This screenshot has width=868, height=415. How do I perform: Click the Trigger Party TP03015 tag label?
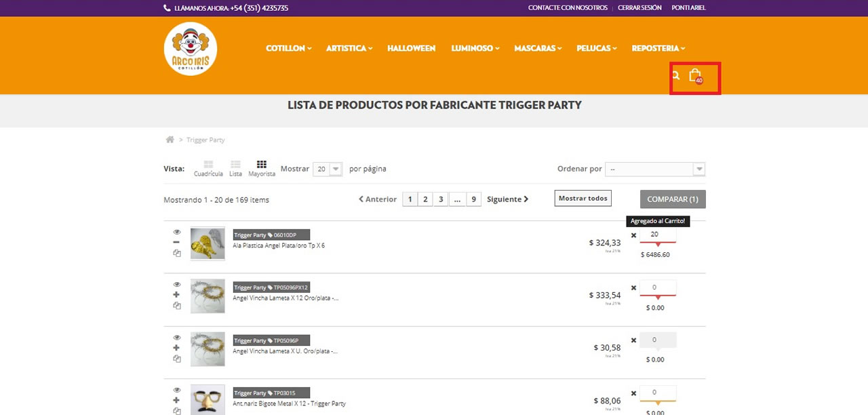click(271, 393)
